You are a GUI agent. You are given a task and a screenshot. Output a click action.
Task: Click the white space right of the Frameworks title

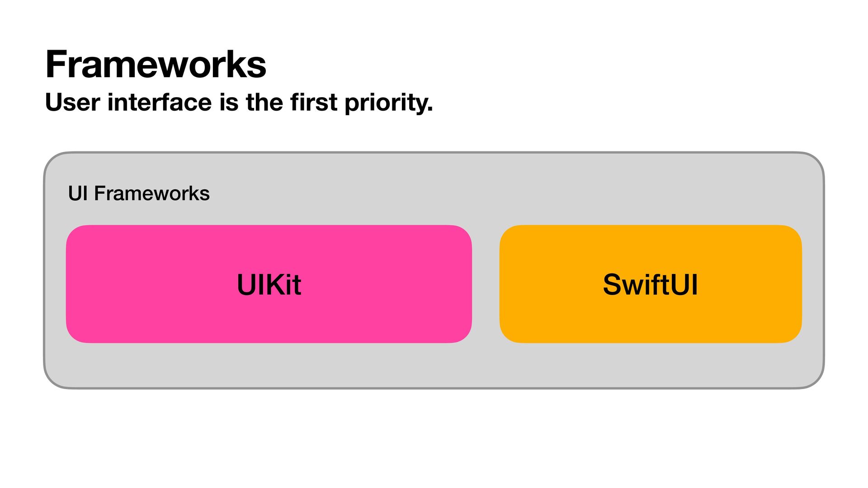click(x=542, y=65)
